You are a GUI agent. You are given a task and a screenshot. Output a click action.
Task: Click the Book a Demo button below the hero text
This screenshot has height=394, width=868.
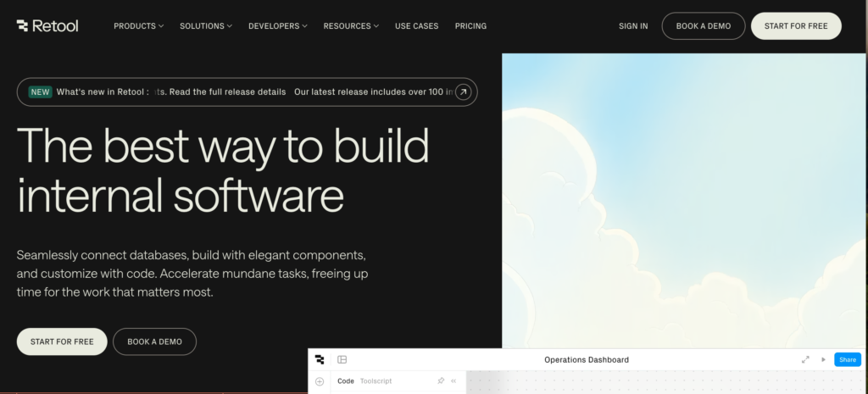click(x=154, y=342)
